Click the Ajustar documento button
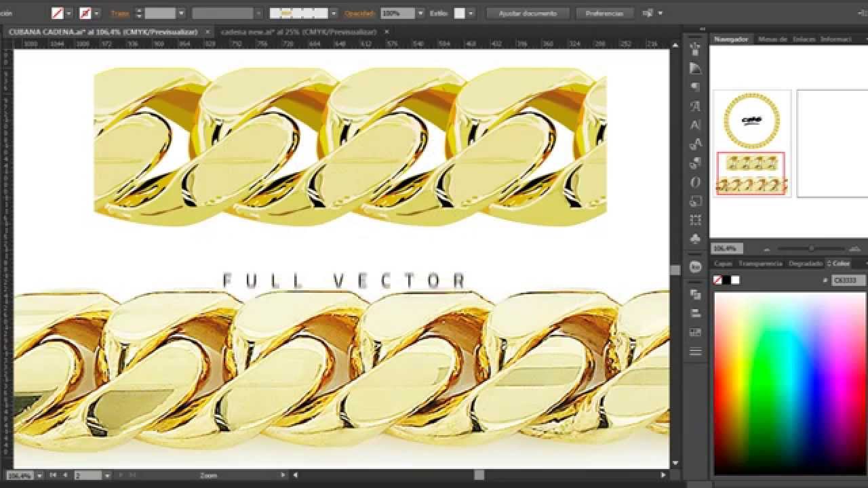This screenshot has height=488, width=868. pos(528,13)
